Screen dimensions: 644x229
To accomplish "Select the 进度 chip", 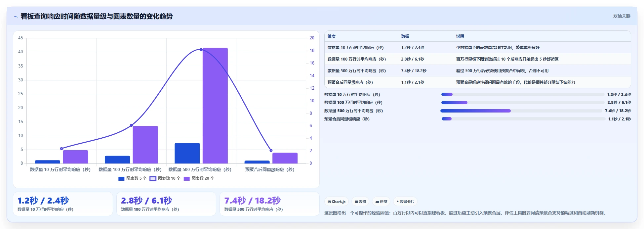I will click(381, 202).
